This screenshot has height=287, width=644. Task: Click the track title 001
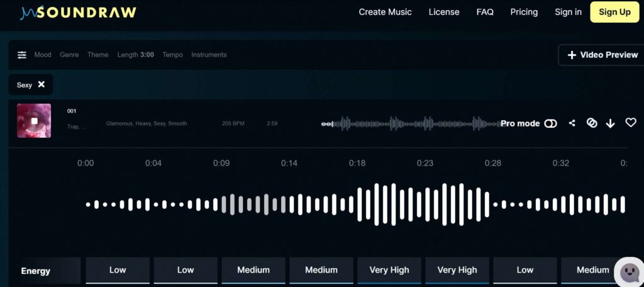click(x=72, y=111)
